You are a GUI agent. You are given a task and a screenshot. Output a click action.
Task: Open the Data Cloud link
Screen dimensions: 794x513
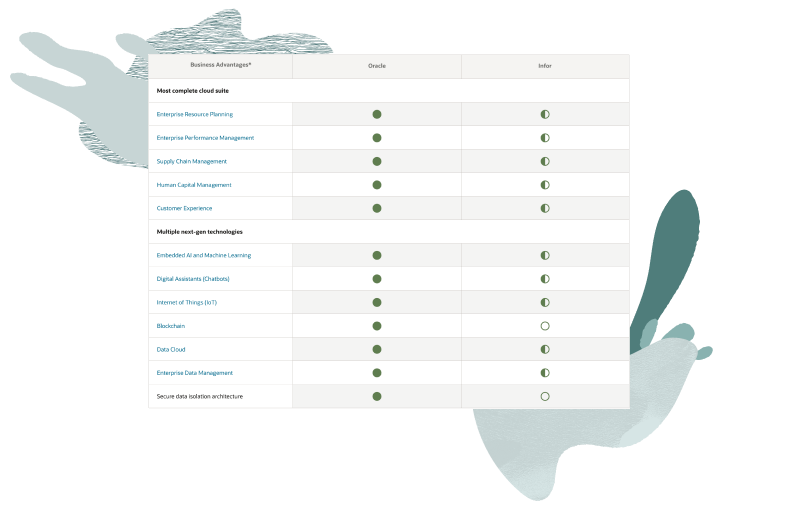pyautogui.click(x=171, y=349)
